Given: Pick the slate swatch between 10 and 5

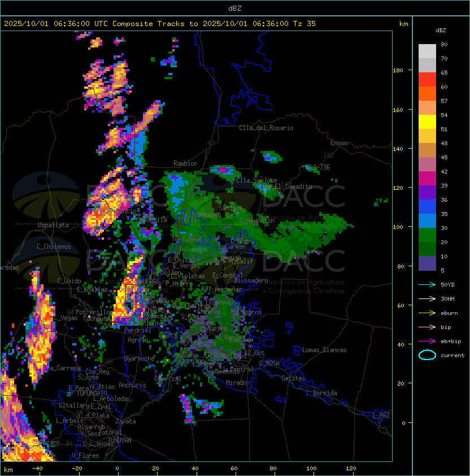Looking at the screenshot, I should coord(427,263).
